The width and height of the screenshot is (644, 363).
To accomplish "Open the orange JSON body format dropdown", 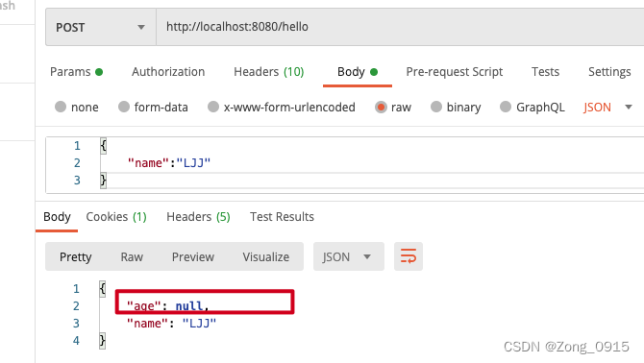I will pyautogui.click(x=607, y=108).
